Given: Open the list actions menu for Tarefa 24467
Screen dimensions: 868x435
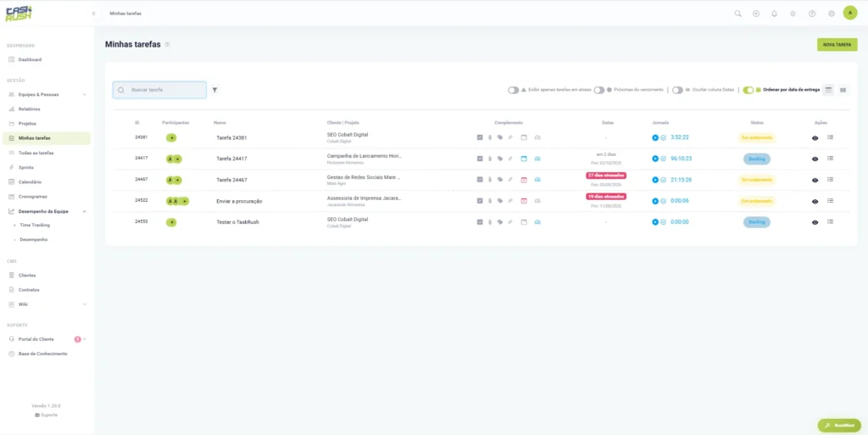Looking at the screenshot, I should pyautogui.click(x=830, y=179).
